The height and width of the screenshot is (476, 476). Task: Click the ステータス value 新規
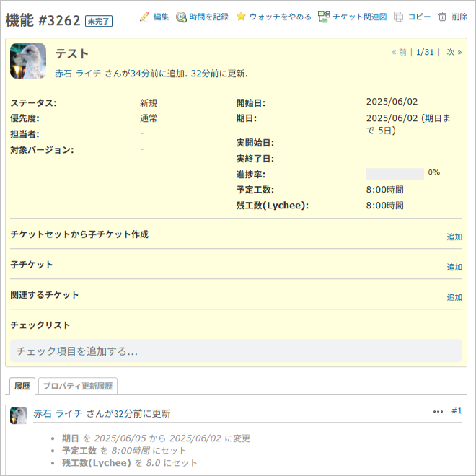pyautogui.click(x=149, y=103)
